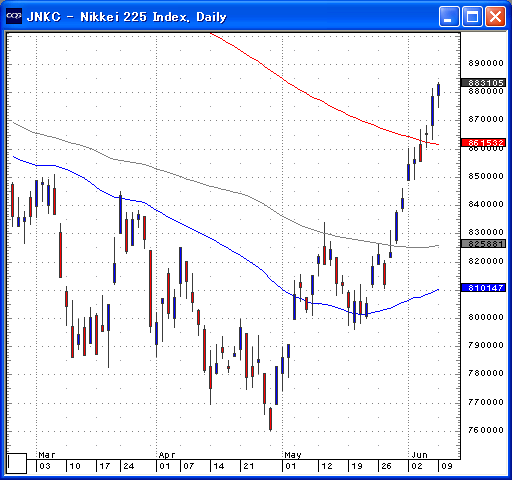Click the gray moving average value 825881

pos(483,244)
